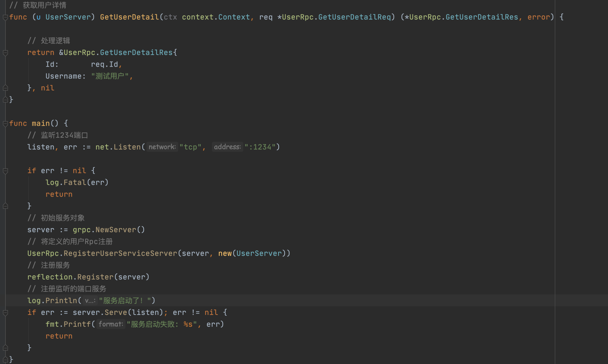Click the 'address:' parameter hint
608x364 pixels.
coord(227,147)
